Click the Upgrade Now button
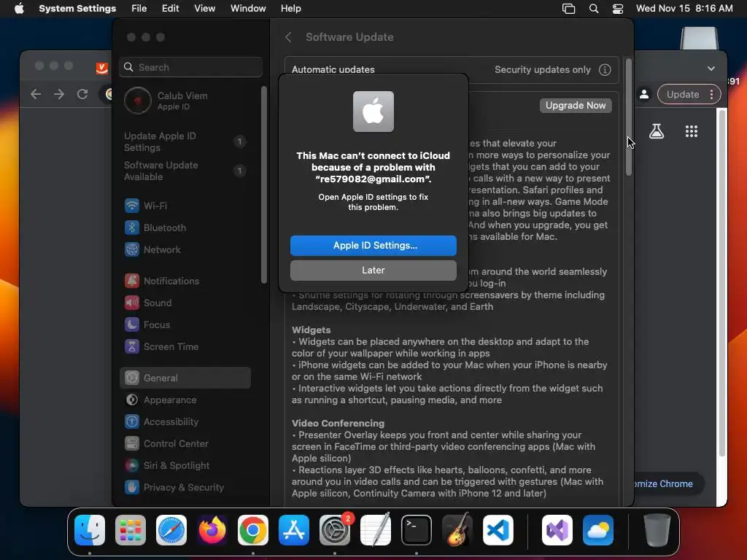This screenshot has height=560, width=747. click(x=576, y=105)
